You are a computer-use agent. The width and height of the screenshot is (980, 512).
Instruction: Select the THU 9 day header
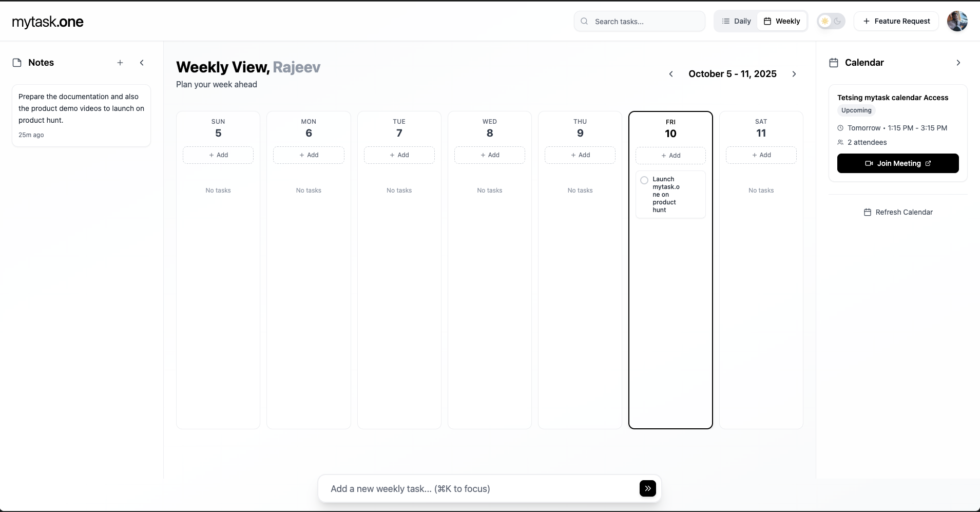(580, 128)
